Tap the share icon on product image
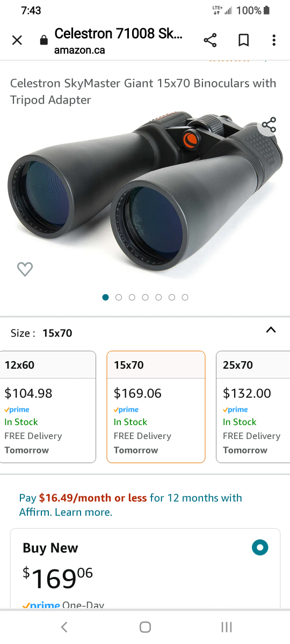 [x=269, y=125]
